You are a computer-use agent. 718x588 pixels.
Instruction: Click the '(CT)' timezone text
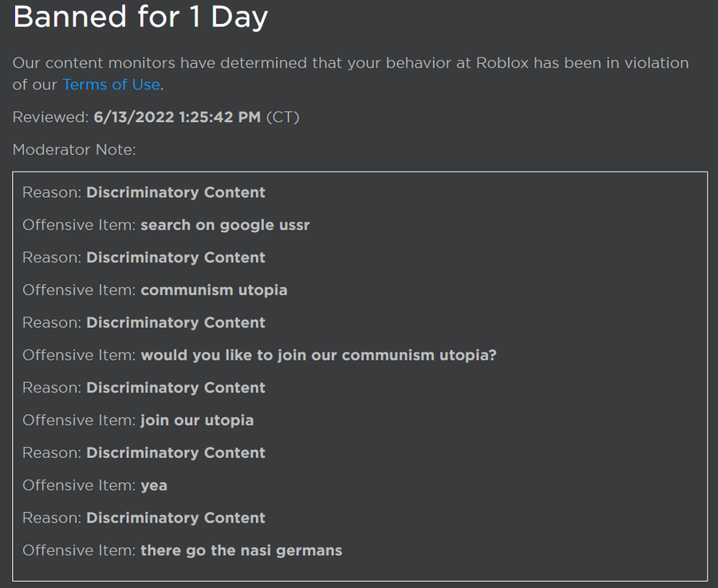point(282,117)
